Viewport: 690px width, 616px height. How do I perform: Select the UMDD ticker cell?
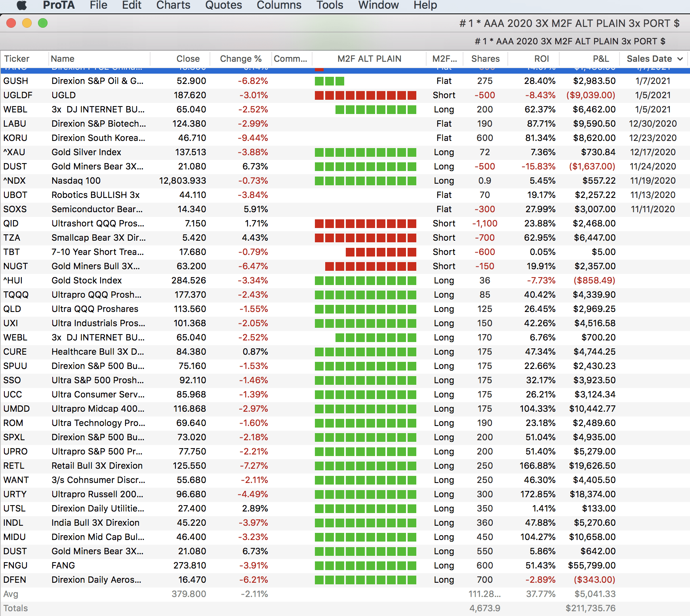17,409
